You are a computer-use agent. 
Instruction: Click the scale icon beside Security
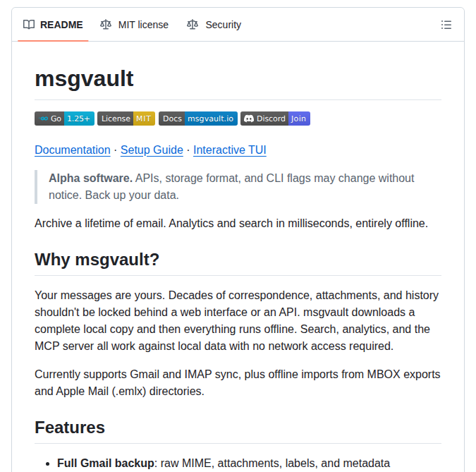point(193,25)
